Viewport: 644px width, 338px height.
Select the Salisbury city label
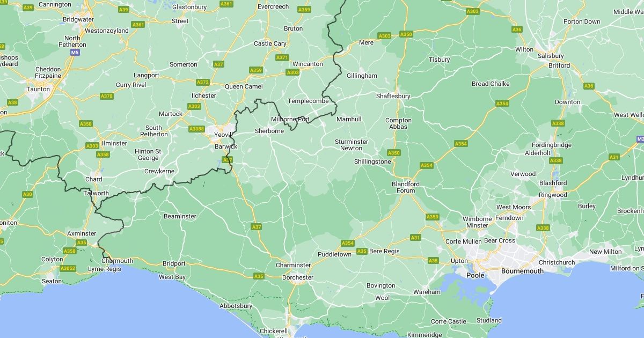coord(551,56)
